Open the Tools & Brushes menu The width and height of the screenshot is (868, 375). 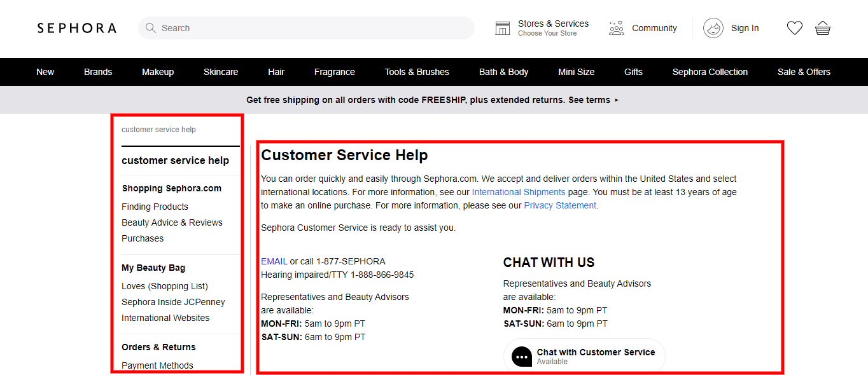pos(417,72)
